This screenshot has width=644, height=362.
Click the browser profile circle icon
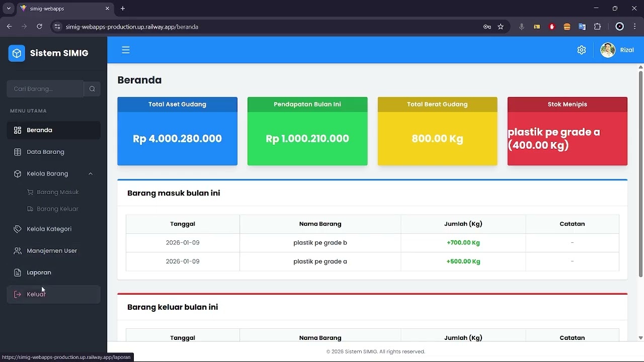click(620, 27)
